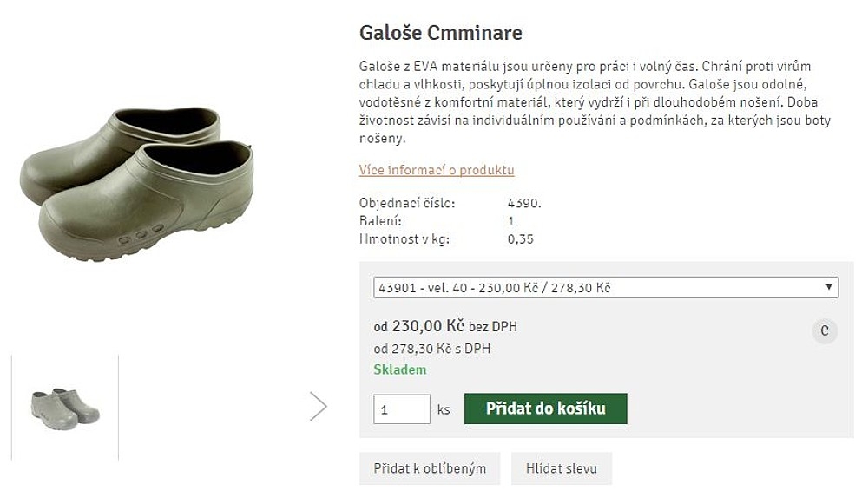Image resolution: width=868 pixels, height=490 pixels.
Task: Add product with Přidat do košíku button
Action: [x=545, y=408]
